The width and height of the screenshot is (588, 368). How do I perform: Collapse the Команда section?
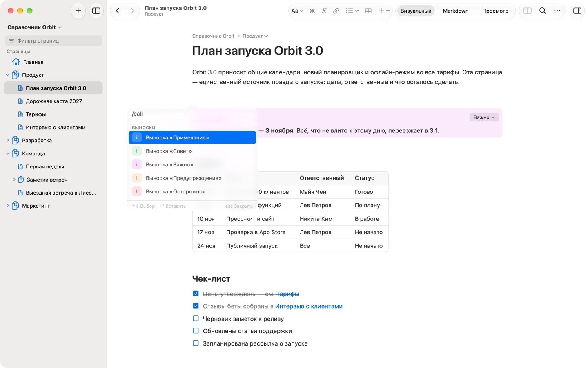tap(7, 153)
